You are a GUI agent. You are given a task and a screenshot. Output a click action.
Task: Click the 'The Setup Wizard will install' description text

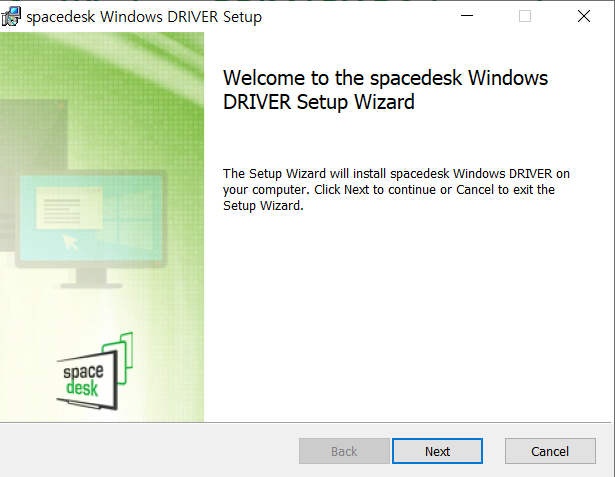click(x=396, y=189)
